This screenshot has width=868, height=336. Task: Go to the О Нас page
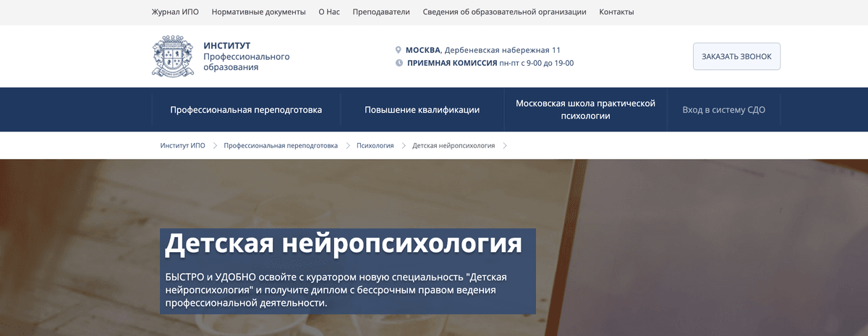click(x=329, y=12)
